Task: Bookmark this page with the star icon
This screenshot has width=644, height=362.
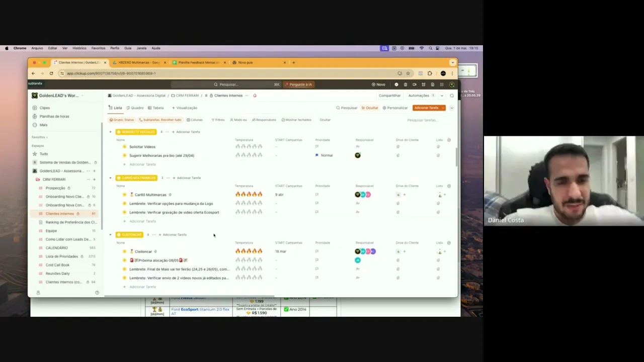Action: click(408, 73)
